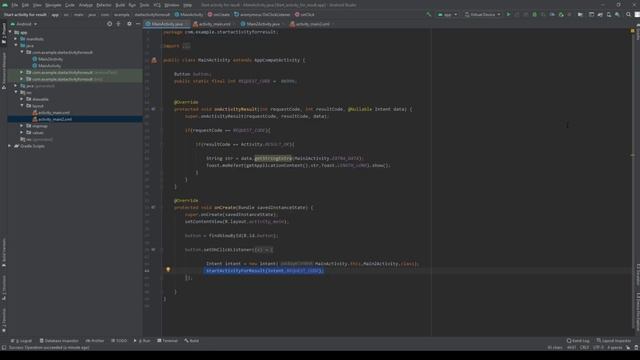640x360 pixels.
Task: Open the Event Log
Action: coord(578,340)
